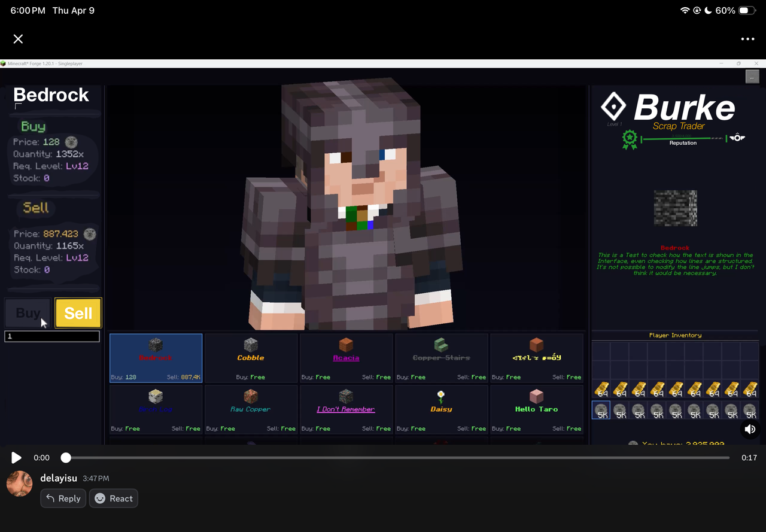Click the red Bedrock name above the description
This screenshot has height=532, width=766.
point(675,248)
